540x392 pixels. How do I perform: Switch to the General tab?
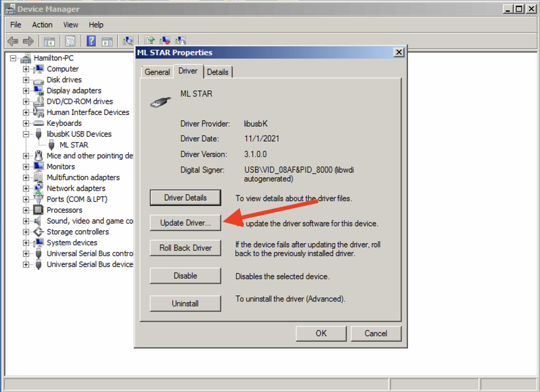(x=157, y=72)
